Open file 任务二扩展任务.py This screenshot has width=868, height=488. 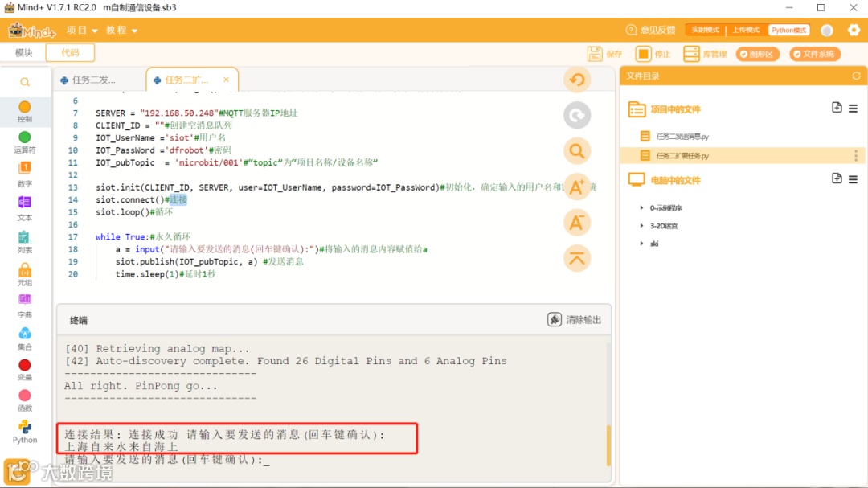coord(682,156)
